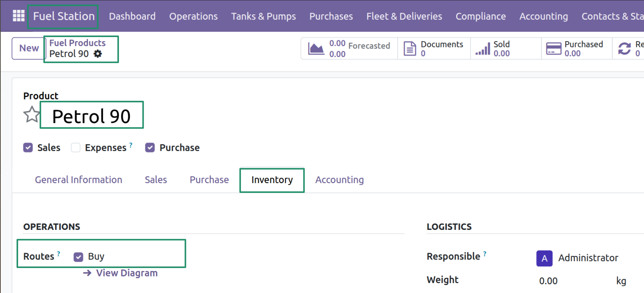Click the Documents file icon
This screenshot has width=644, height=293.
point(410,48)
